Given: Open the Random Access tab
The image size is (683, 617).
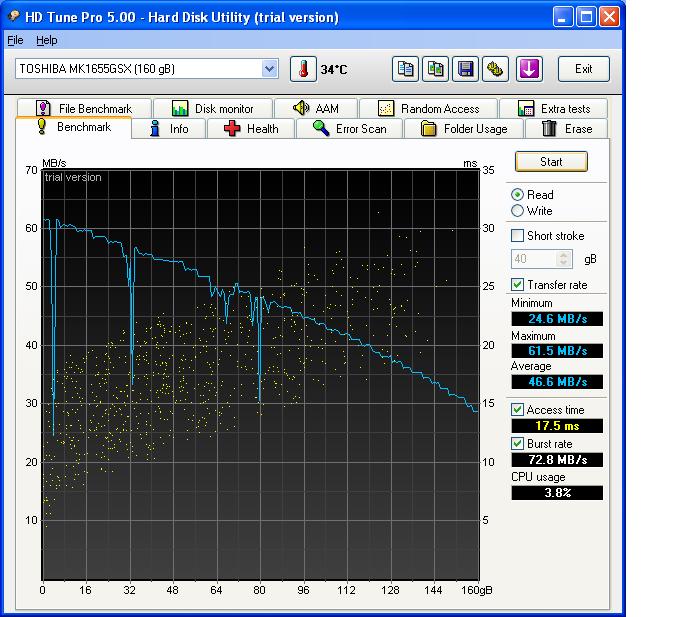Looking at the screenshot, I should point(429,108).
